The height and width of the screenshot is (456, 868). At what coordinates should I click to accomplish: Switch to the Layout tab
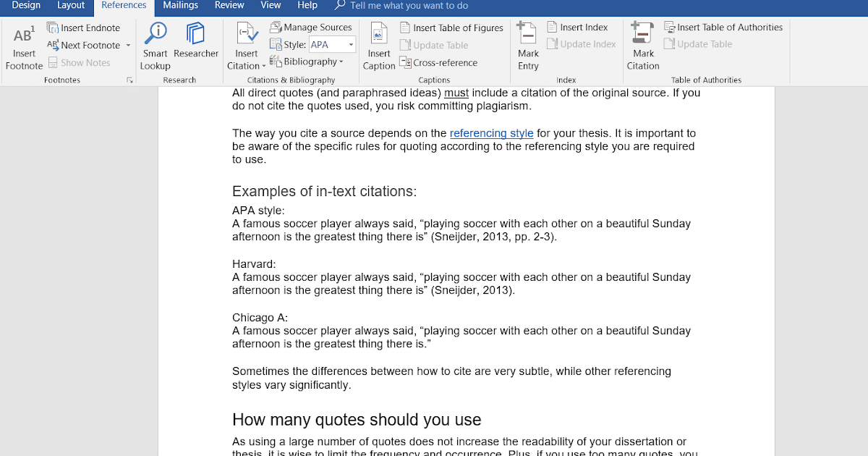(x=71, y=5)
